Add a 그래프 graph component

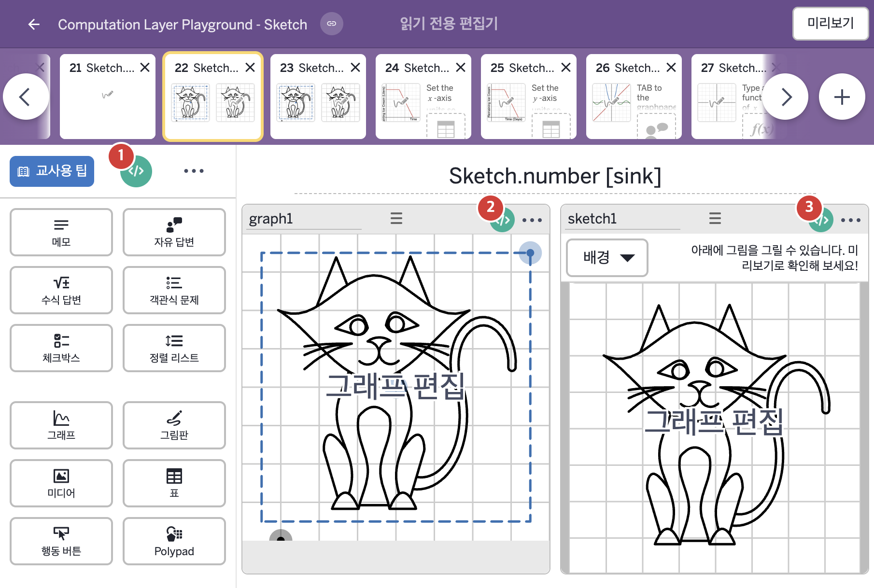point(61,425)
